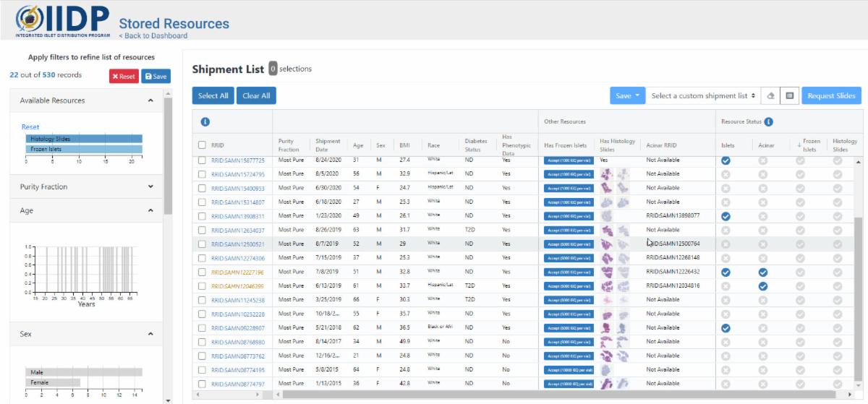Check the select-all checkbox in RRID header
The width and height of the screenshot is (868, 404).
[203, 145]
